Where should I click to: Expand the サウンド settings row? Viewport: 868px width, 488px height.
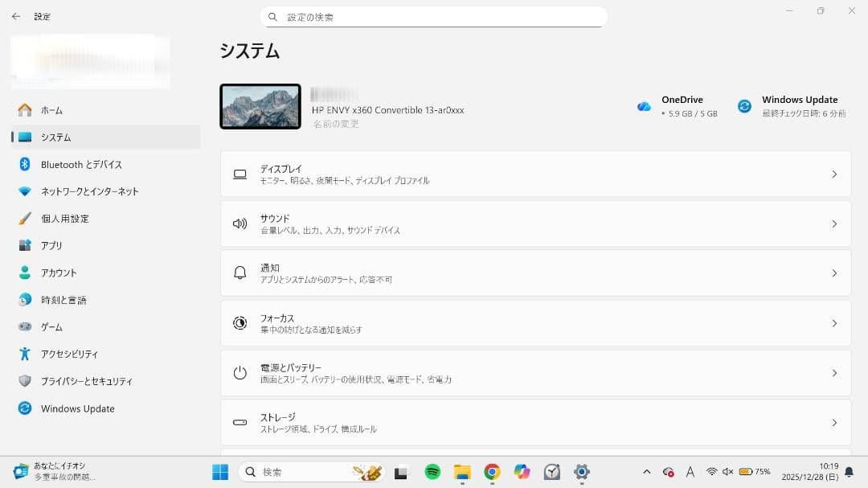[x=534, y=223]
